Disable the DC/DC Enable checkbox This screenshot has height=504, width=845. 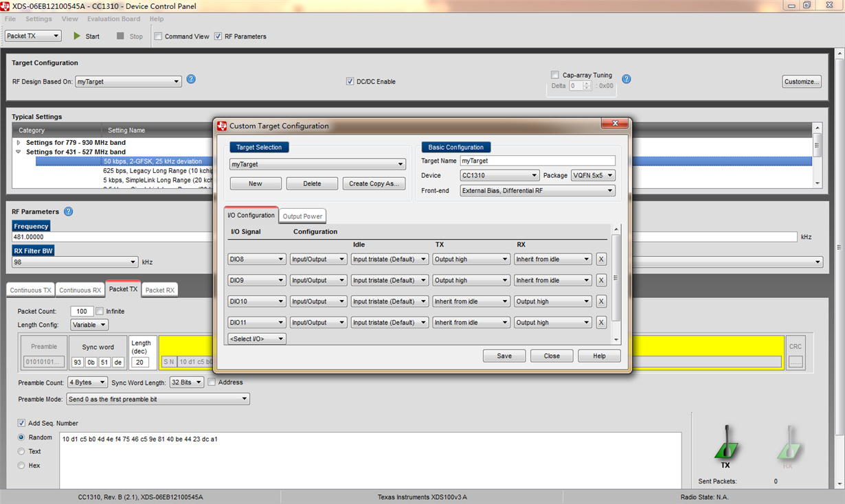click(x=350, y=82)
